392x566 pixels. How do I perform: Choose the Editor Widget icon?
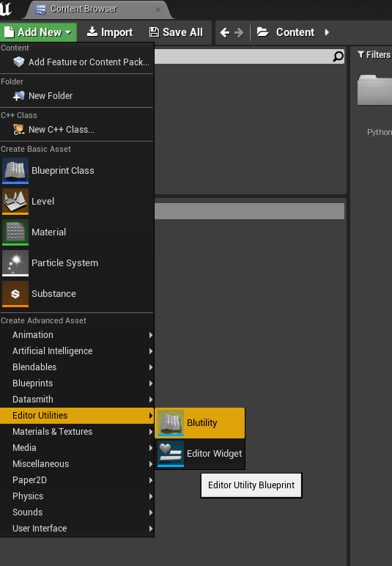tap(171, 454)
